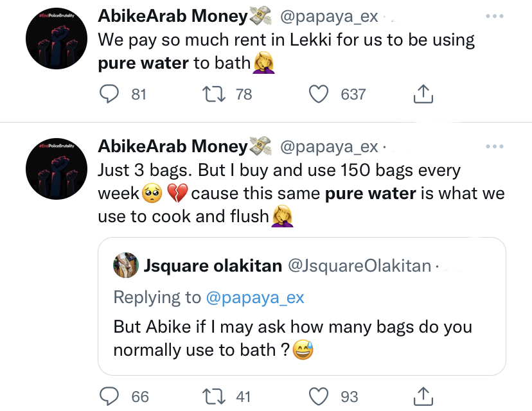The width and height of the screenshot is (532, 411).
Task: Open Jsquare olakitan display name in quote
Action: click(x=213, y=265)
